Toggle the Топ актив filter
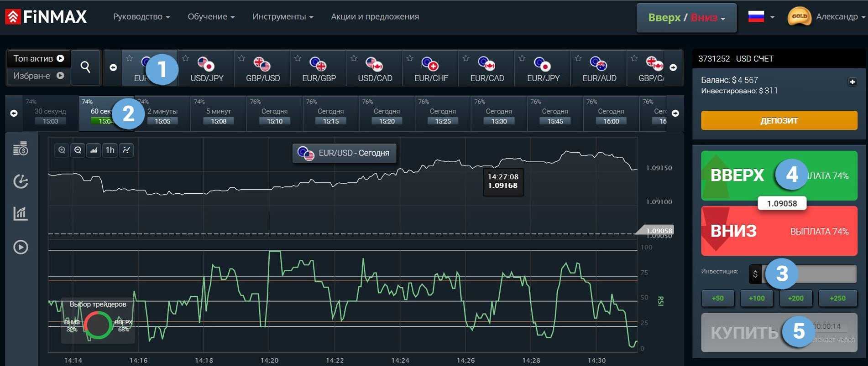868x366 pixels. (38, 59)
